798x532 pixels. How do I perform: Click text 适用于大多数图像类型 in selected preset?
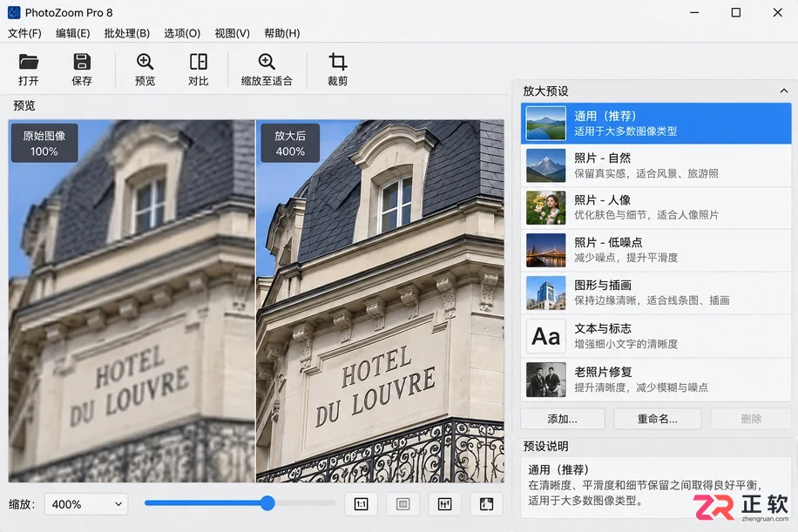coord(626,131)
